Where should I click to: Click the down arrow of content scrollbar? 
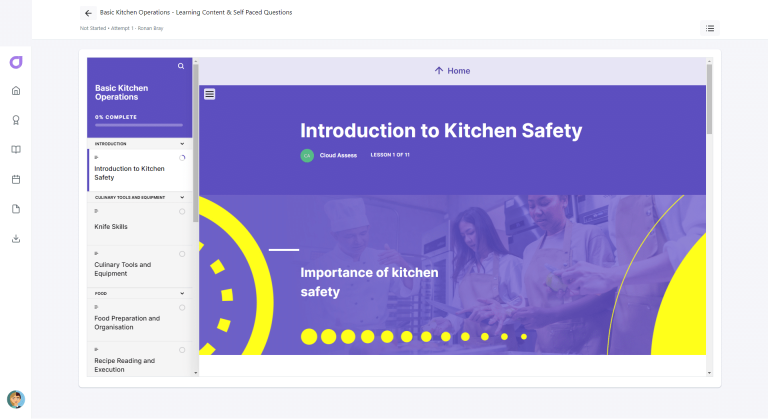coord(709,373)
